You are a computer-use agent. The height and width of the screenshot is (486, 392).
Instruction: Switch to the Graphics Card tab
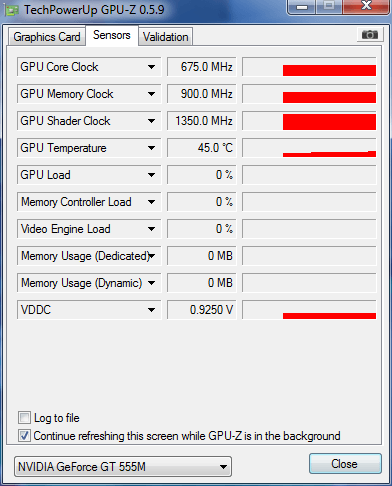coord(47,37)
